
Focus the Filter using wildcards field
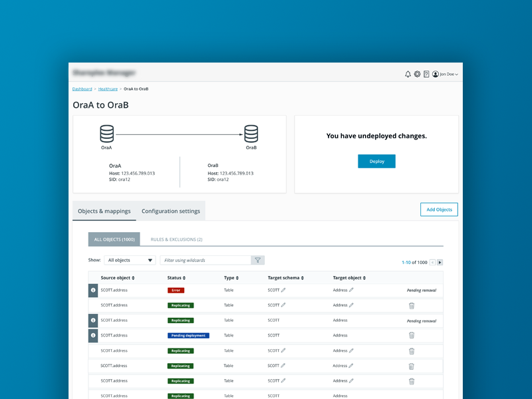pos(205,260)
